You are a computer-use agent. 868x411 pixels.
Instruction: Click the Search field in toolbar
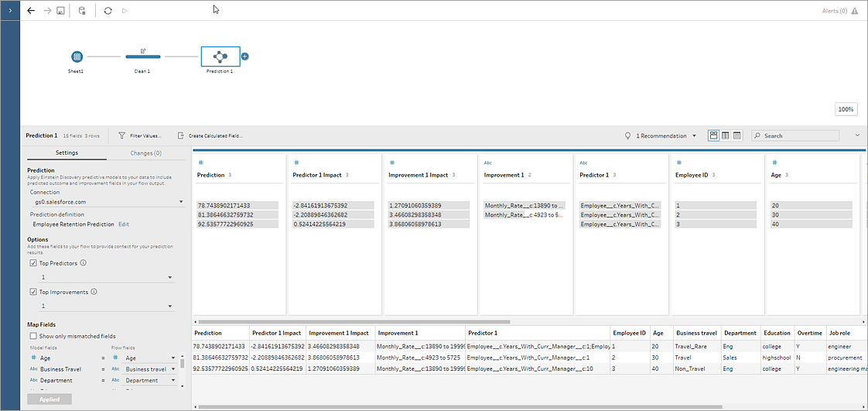click(795, 135)
